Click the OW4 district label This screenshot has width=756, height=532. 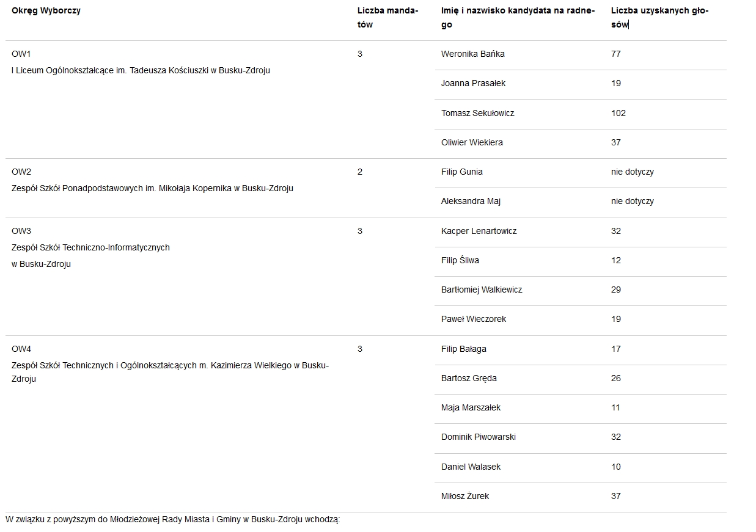click(21, 349)
